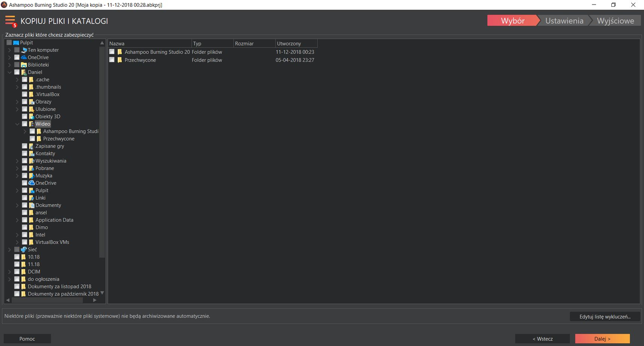Tick the DCIM folder checkbox

(17, 272)
